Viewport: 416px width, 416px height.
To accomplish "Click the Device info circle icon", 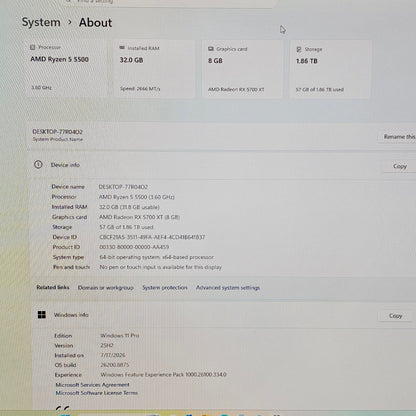I will (x=38, y=164).
